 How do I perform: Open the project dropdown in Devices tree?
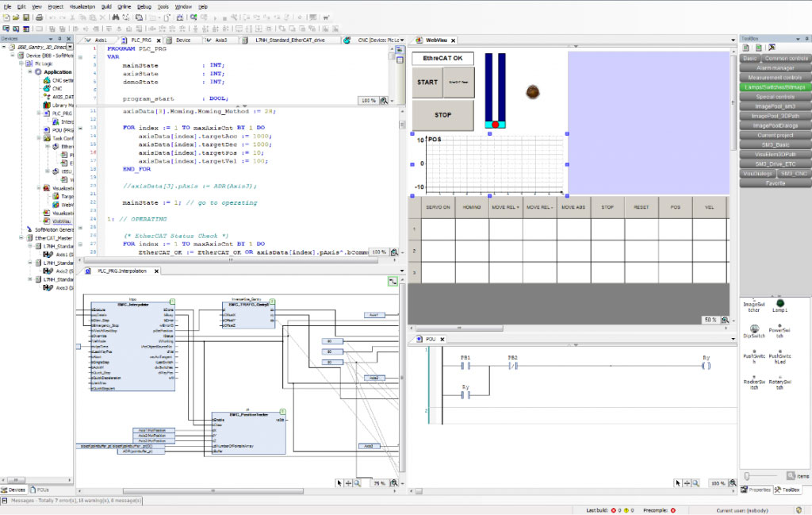click(x=70, y=47)
